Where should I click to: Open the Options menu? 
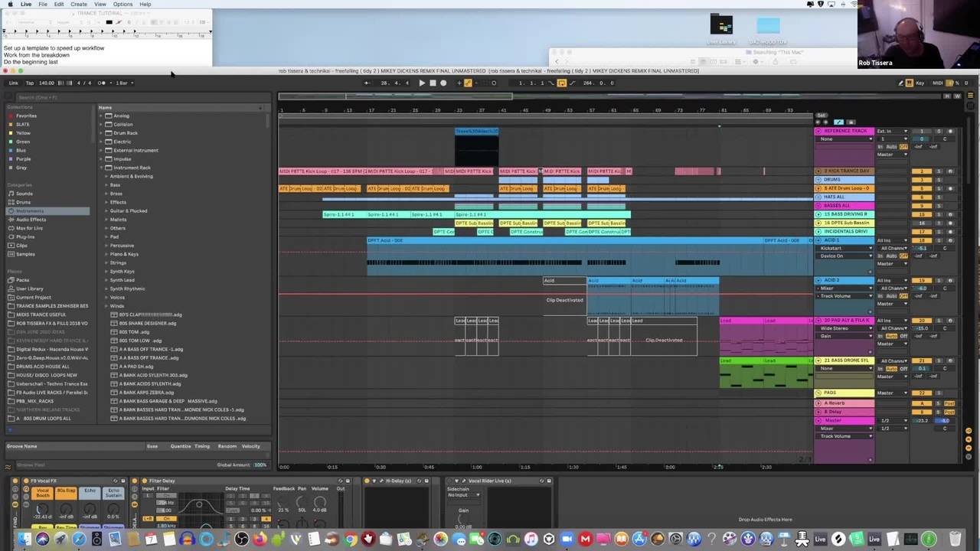click(122, 4)
